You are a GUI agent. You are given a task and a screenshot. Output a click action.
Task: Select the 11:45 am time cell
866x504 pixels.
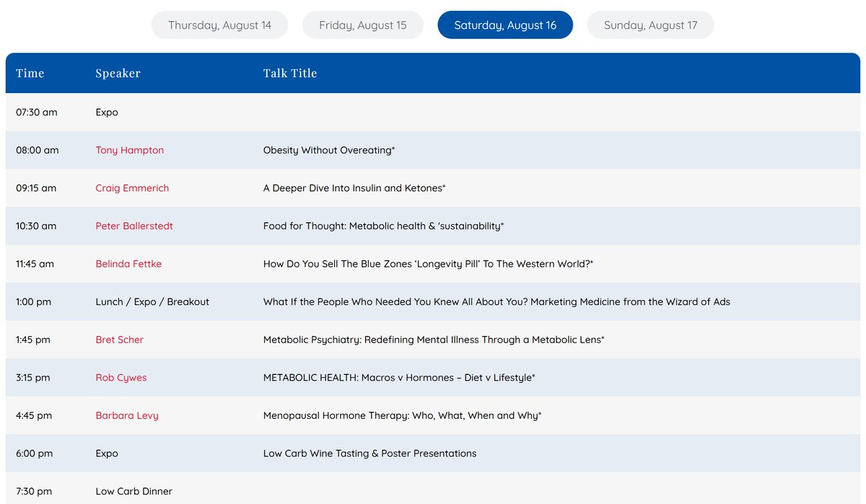(x=35, y=264)
